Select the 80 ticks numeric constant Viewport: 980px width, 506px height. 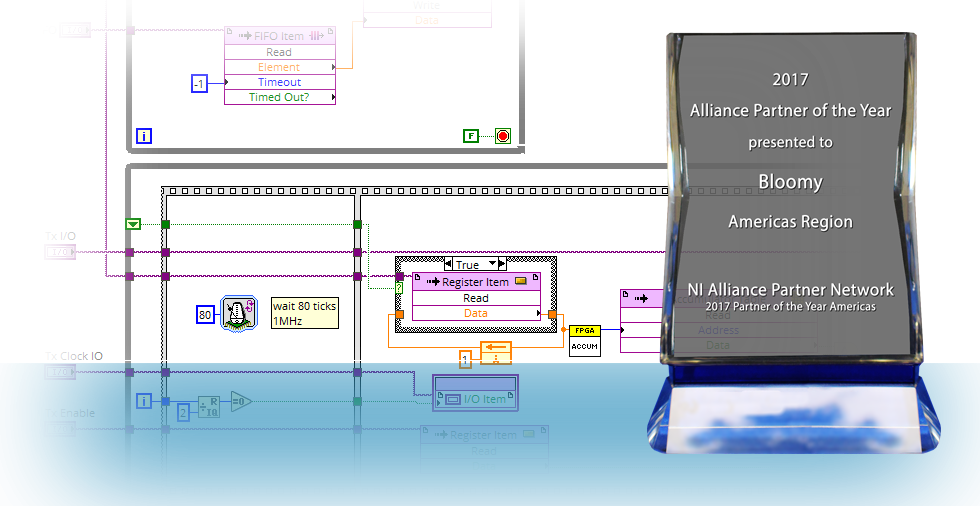tap(206, 314)
